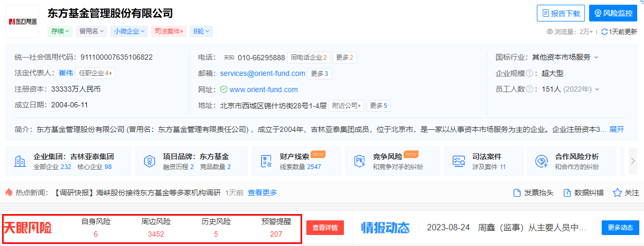
Task: Open 涉及案件 11 link
Action: pyautogui.click(x=489, y=167)
